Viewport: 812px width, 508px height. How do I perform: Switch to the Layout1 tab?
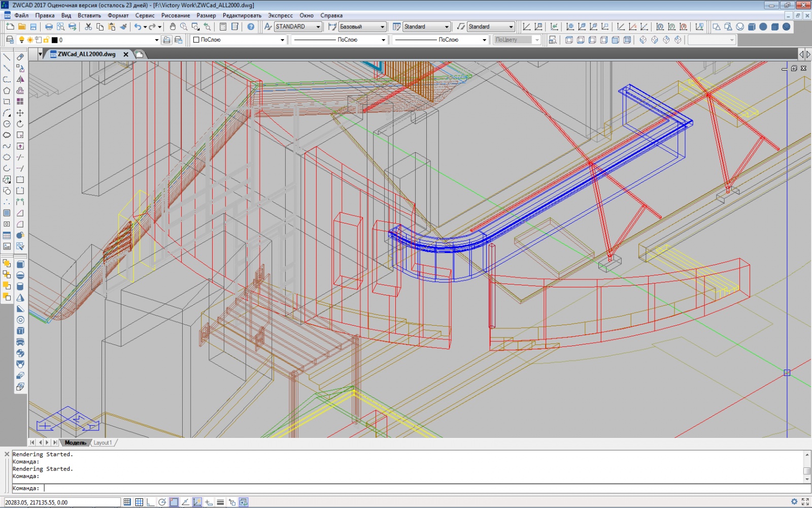(103, 443)
